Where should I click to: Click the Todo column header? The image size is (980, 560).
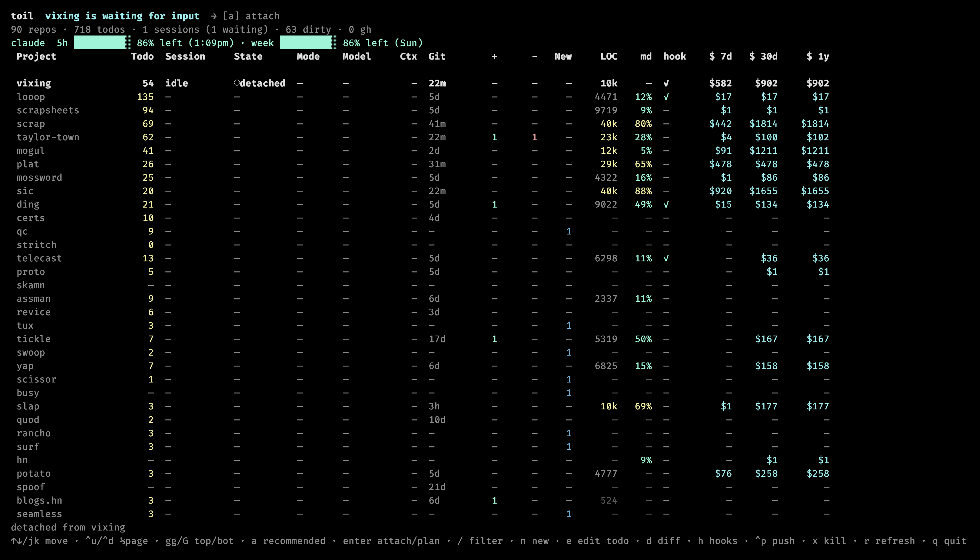pyautogui.click(x=142, y=56)
